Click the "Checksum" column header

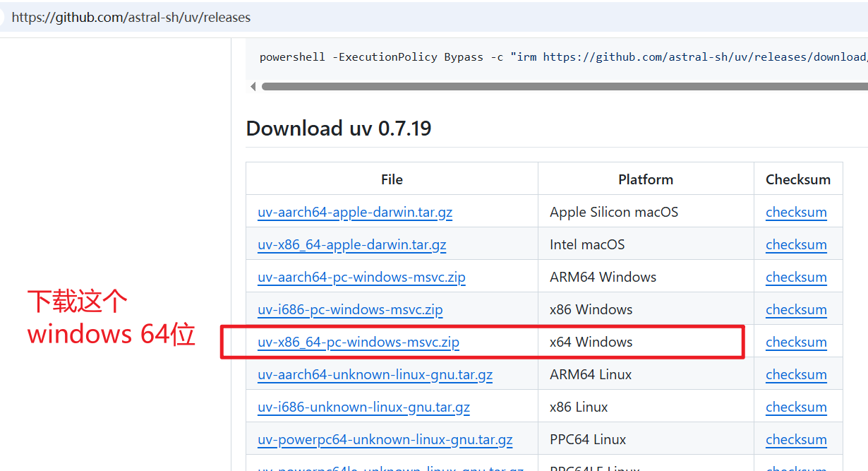[x=798, y=179]
